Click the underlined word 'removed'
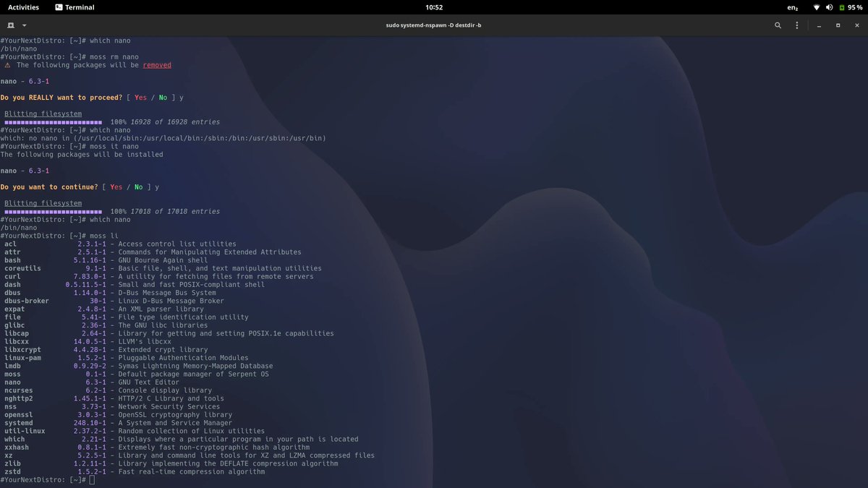 point(157,65)
